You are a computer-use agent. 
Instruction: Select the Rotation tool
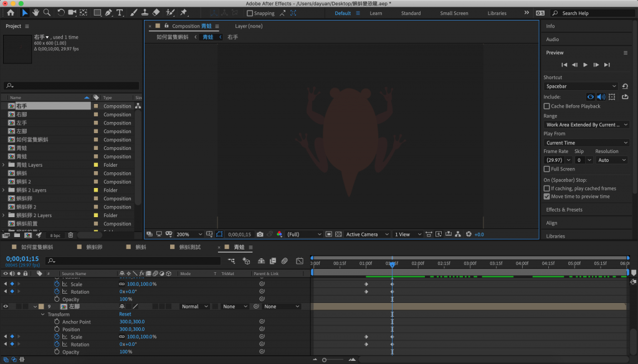(60, 13)
